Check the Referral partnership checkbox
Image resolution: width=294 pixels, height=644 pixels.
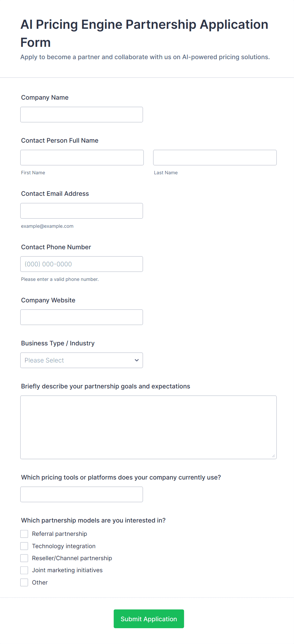24,534
